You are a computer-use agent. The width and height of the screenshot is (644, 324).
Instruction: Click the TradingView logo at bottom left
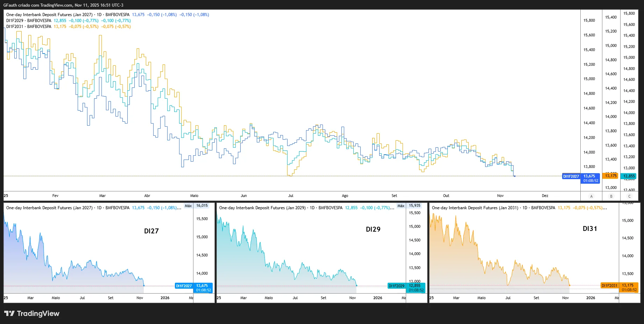[32, 314]
